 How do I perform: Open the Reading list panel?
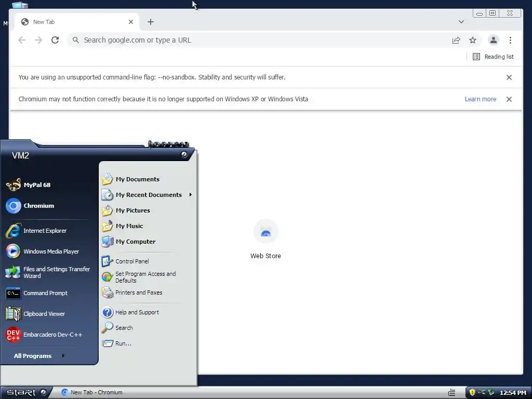pos(493,57)
